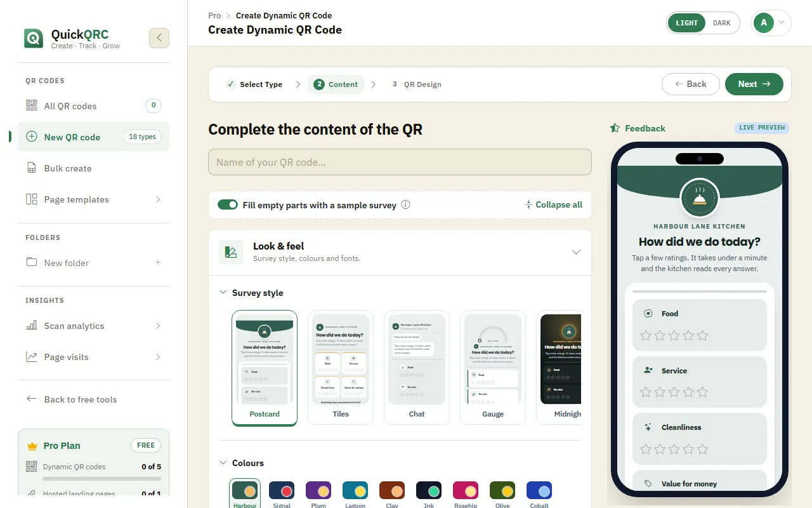This screenshot has height=508, width=812.
Task: Select the Tiles survey style
Action: pyautogui.click(x=341, y=367)
